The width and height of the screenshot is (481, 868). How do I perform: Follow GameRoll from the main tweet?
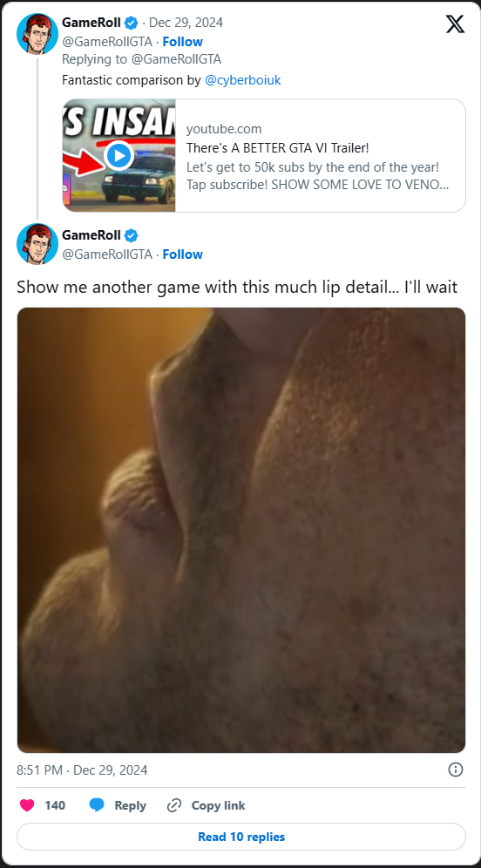[x=183, y=254]
